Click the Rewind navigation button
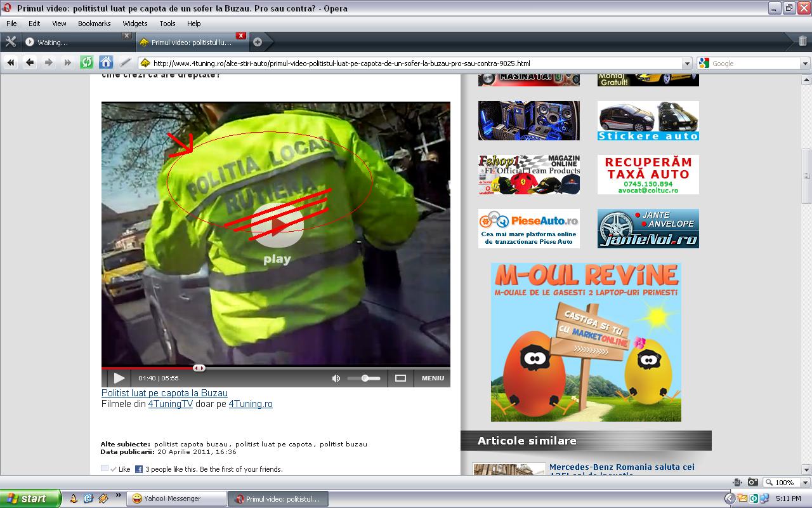This screenshot has width=812, height=508. point(11,63)
